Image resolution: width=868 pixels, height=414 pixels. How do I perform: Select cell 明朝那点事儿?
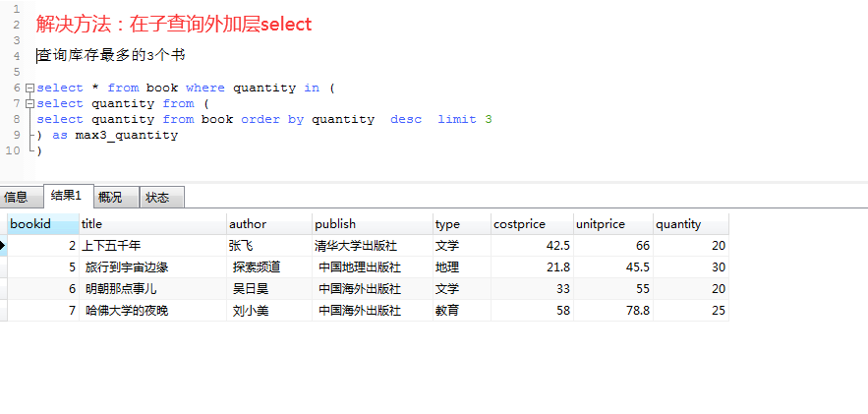(152, 289)
